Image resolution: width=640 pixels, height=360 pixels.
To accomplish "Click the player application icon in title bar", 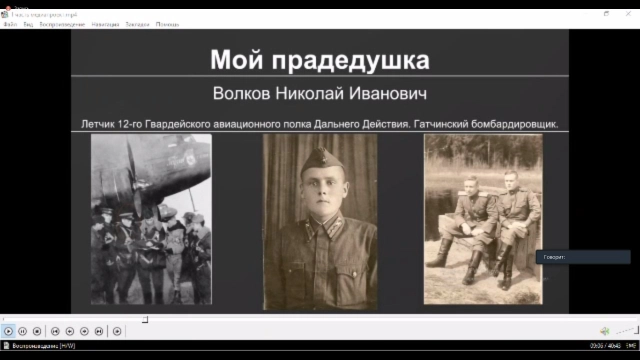I will tap(4, 14).
